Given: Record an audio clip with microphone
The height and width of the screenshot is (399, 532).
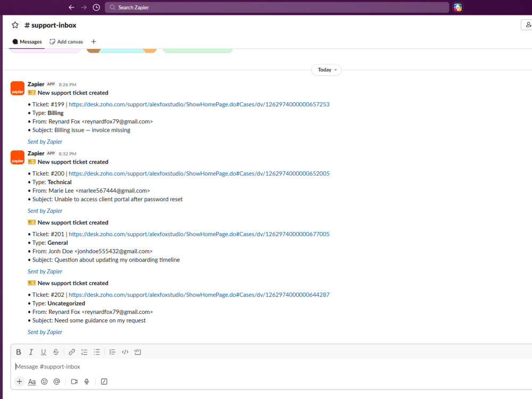Looking at the screenshot, I should point(87,381).
